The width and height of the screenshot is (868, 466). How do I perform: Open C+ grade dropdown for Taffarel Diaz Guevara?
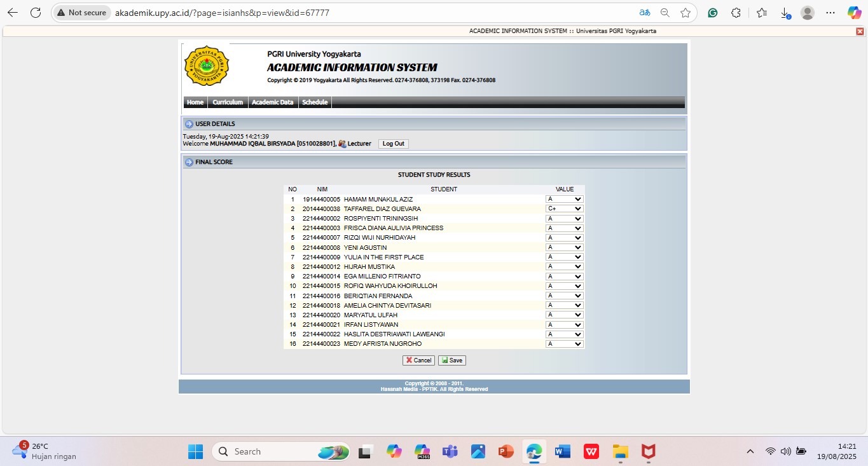[564, 209]
